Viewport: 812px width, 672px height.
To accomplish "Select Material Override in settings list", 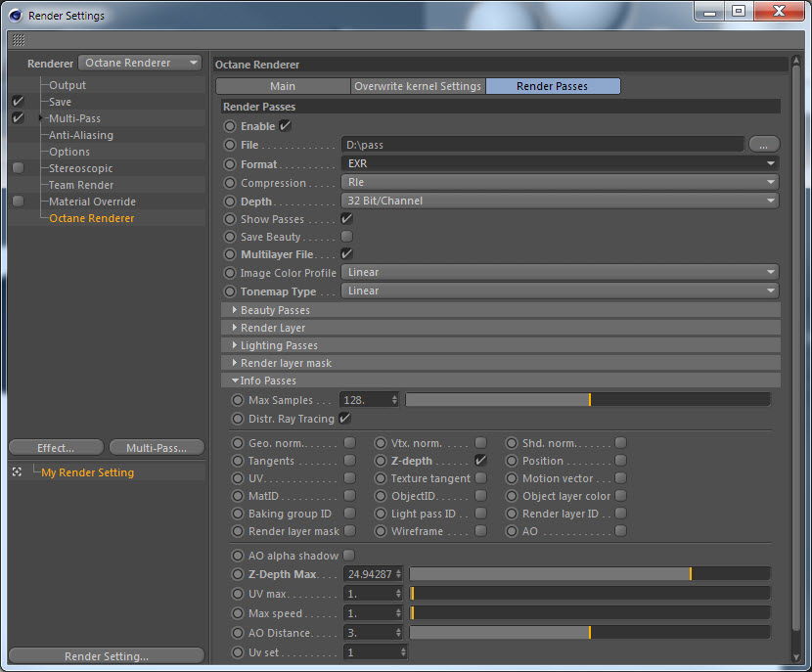I will [x=92, y=202].
